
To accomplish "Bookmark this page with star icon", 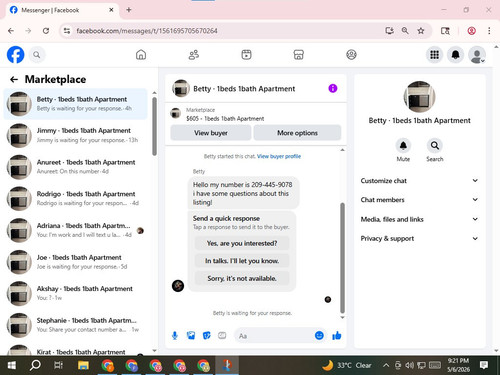I will coord(421,31).
